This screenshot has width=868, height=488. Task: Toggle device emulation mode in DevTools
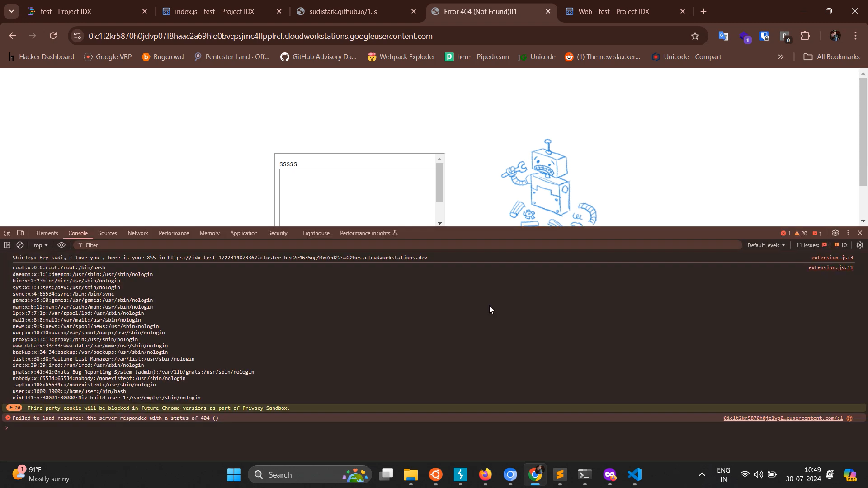(20, 233)
